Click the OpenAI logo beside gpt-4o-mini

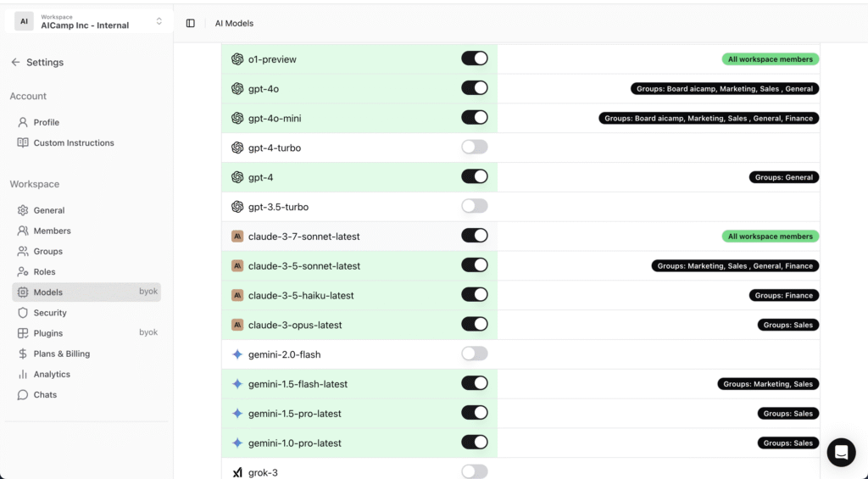(237, 118)
